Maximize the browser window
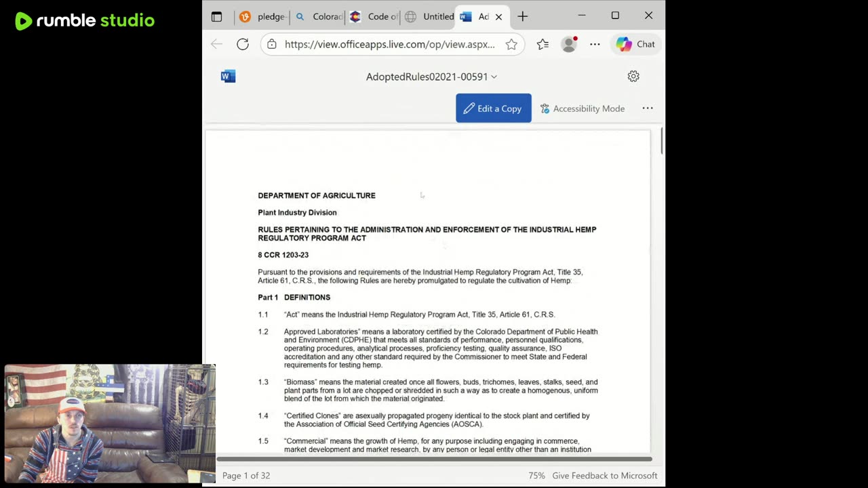The image size is (868, 488). [x=615, y=16]
